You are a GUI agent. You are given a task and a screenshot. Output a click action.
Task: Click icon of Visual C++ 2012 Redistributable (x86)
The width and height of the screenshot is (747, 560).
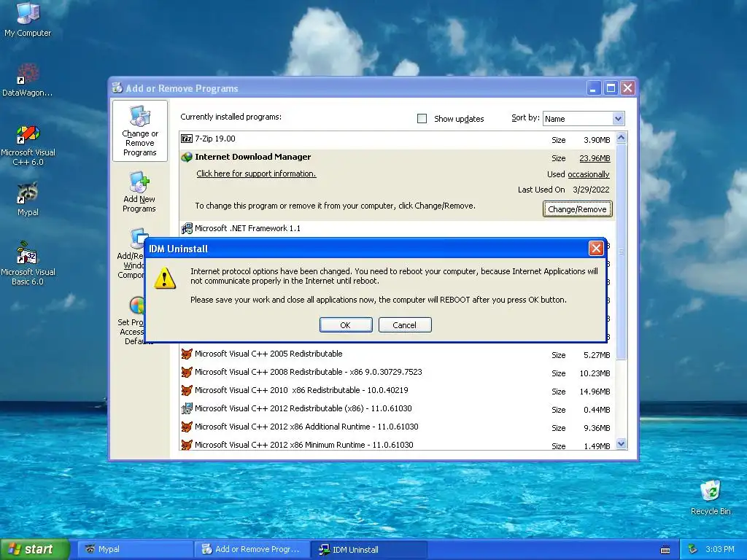(x=187, y=408)
